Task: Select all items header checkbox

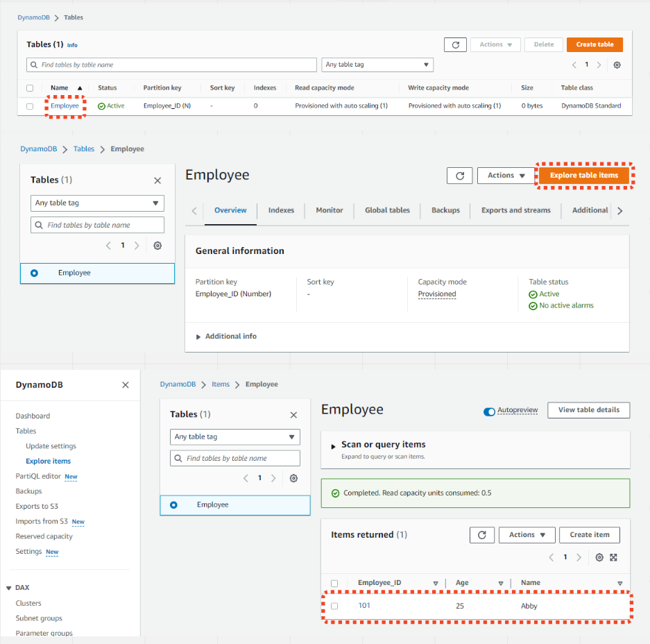Action: tap(334, 584)
